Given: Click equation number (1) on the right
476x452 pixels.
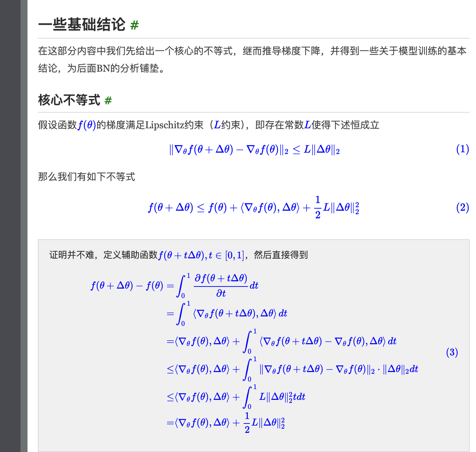Looking at the screenshot, I should (x=462, y=150).
